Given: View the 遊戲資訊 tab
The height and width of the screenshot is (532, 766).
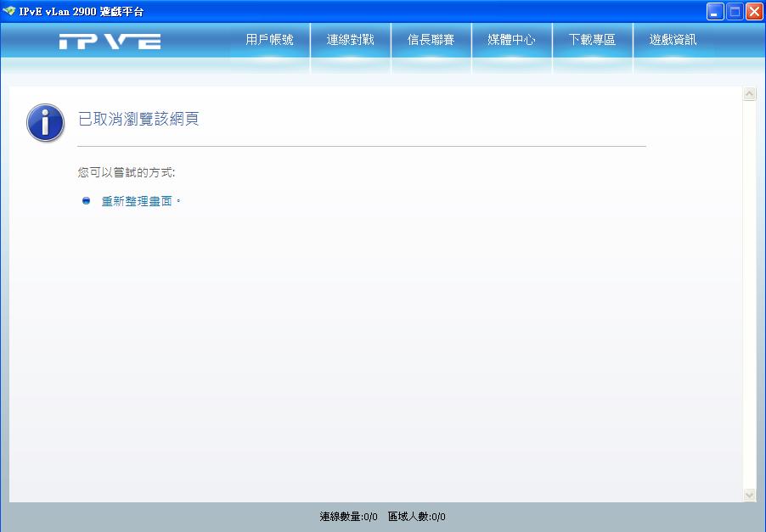Looking at the screenshot, I should (673, 40).
